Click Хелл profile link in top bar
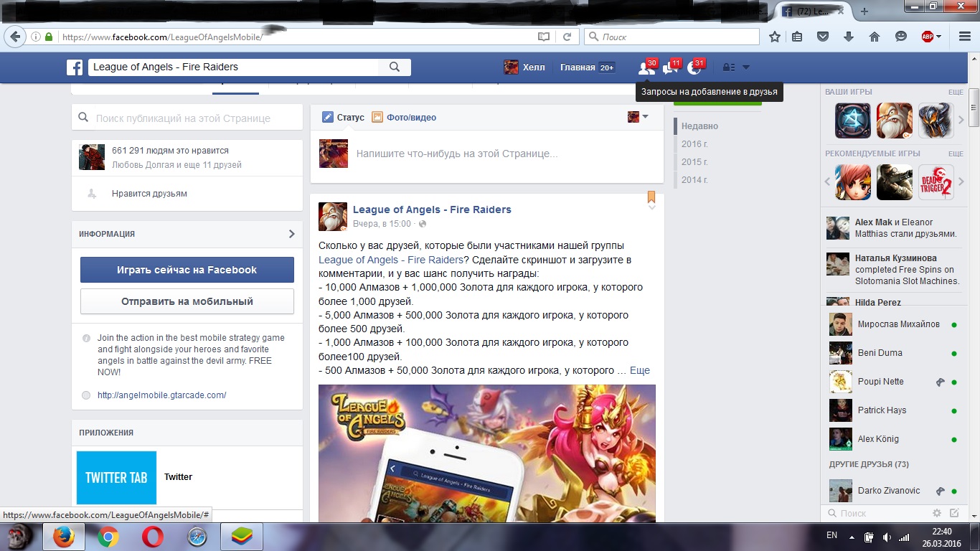The width and height of the screenshot is (980, 551). (x=524, y=67)
